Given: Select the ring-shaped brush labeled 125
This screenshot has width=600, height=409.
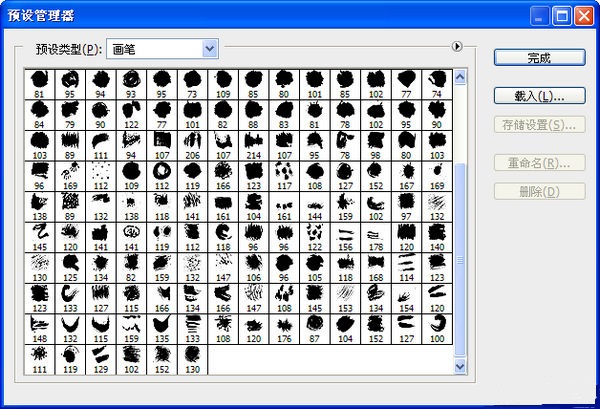Looking at the screenshot, I should point(70,268).
